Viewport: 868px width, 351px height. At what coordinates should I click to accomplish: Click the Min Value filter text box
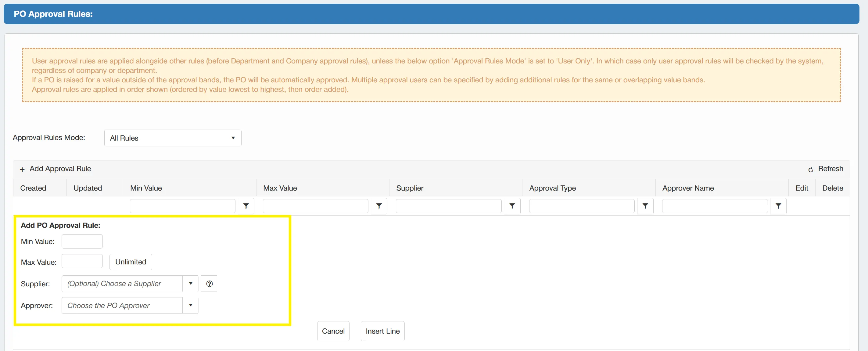[x=183, y=206]
